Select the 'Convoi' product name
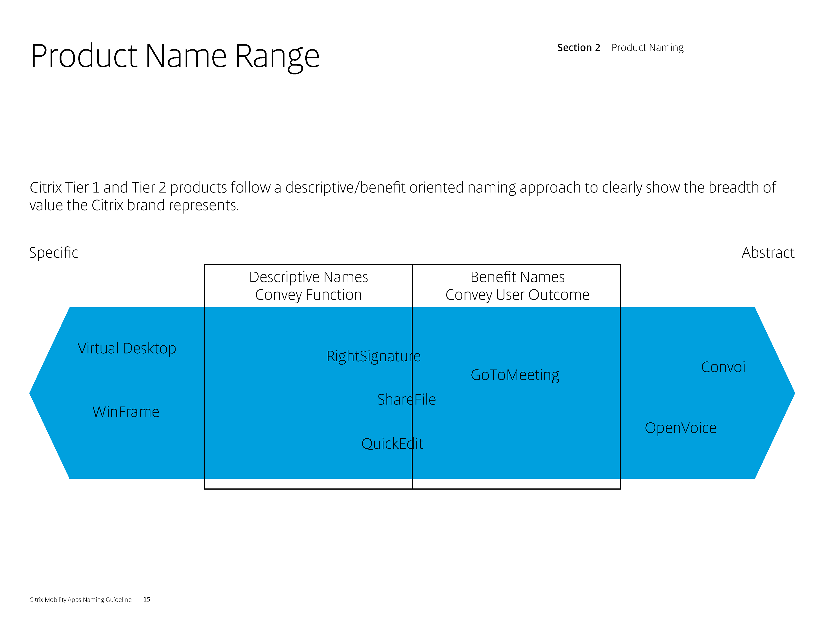 [723, 367]
